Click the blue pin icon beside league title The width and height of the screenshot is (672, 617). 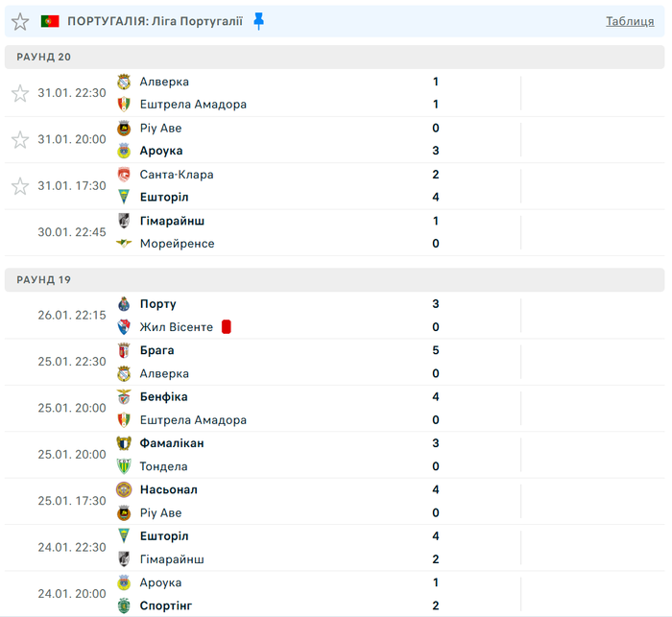point(258,21)
